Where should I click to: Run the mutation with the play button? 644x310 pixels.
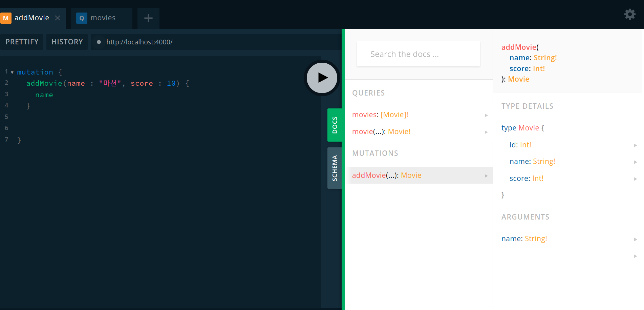click(322, 78)
